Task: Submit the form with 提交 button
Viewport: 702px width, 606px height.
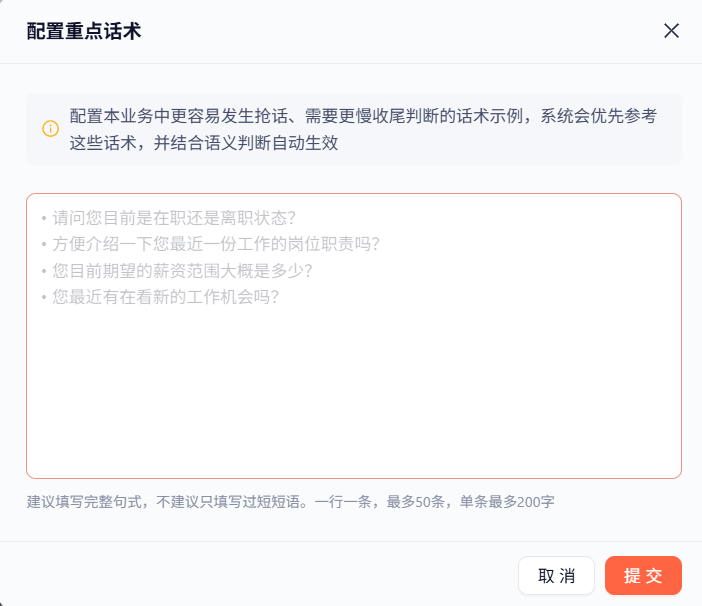Action: coord(643,576)
